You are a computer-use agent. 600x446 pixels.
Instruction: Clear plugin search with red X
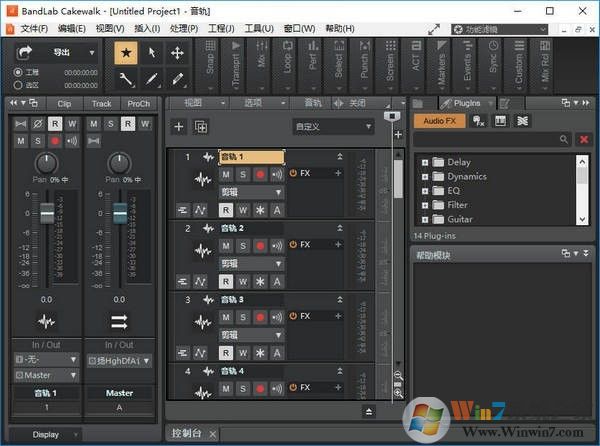click(584, 140)
